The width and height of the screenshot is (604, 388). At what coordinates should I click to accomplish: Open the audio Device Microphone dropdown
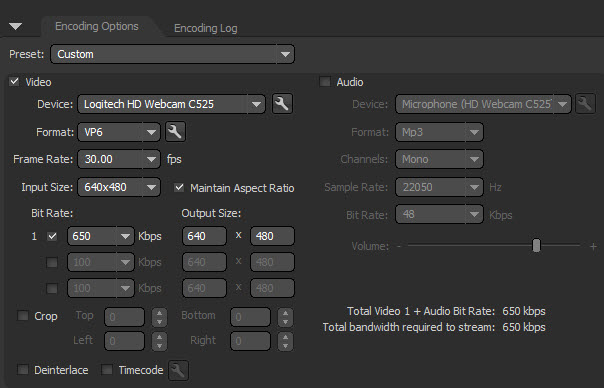click(x=483, y=104)
